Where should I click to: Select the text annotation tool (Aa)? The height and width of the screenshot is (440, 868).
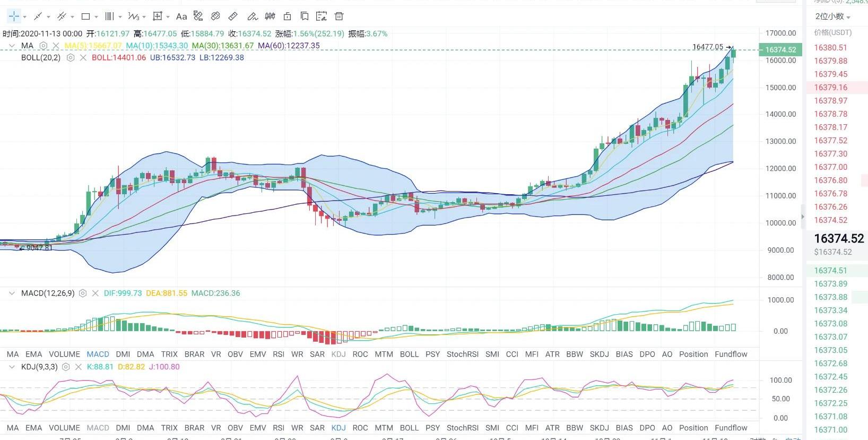(x=181, y=16)
